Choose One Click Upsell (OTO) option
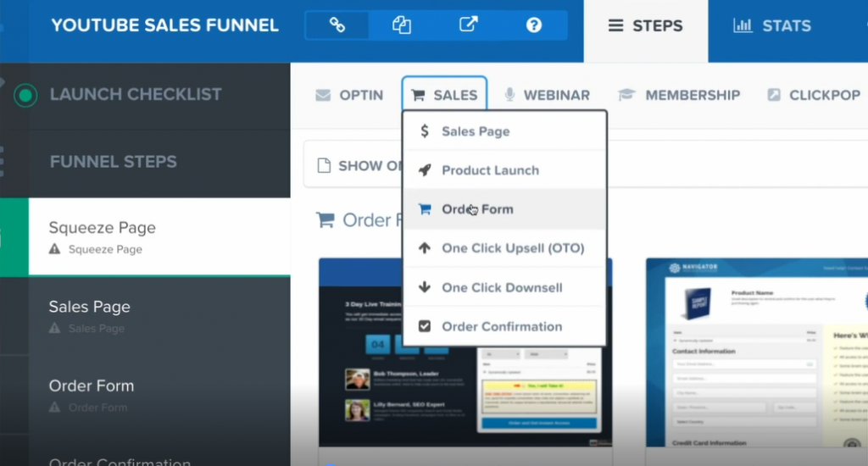The width and height of the screenshot is (868, 466). click(x=505, y=248)
